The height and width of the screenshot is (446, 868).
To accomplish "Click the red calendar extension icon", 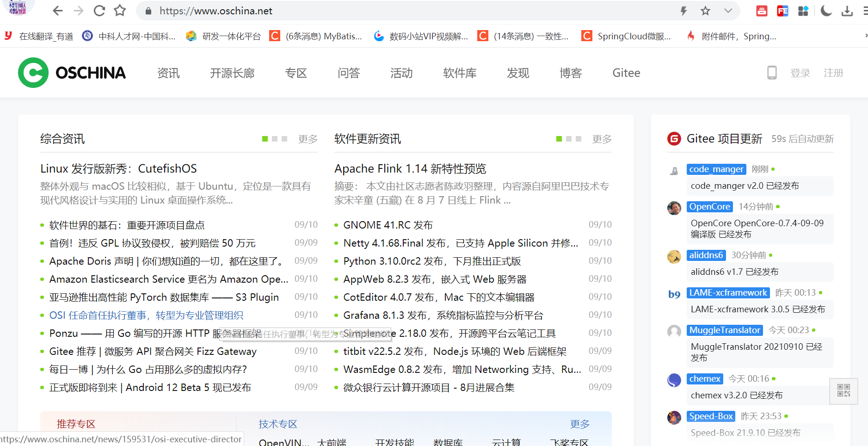I will [762, 11].
